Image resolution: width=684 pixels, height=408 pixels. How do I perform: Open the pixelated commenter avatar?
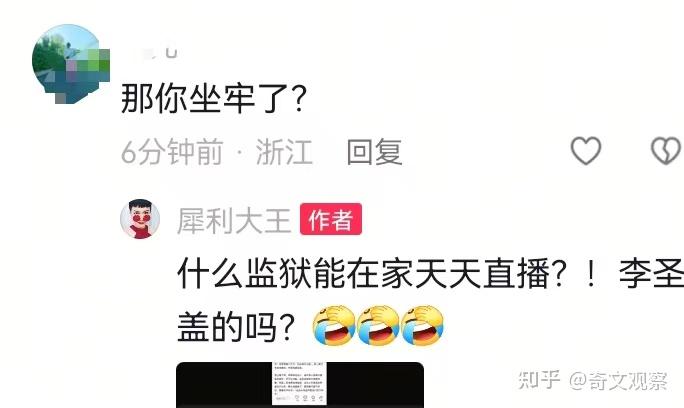70,64
